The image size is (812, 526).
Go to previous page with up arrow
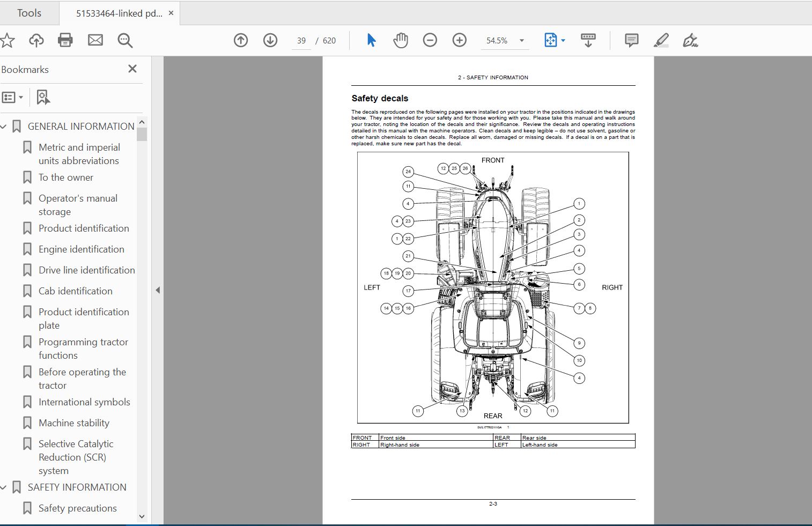pos(241,40)
